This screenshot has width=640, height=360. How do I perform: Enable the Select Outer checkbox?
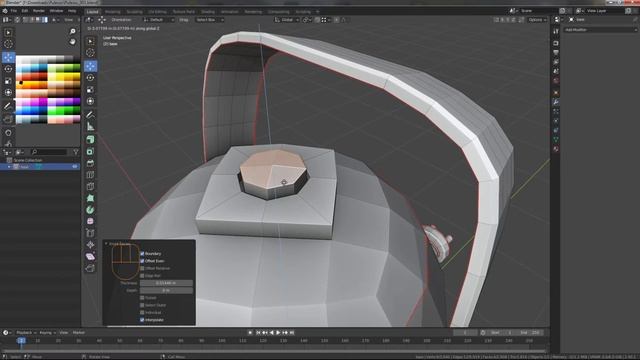point(142,305)
